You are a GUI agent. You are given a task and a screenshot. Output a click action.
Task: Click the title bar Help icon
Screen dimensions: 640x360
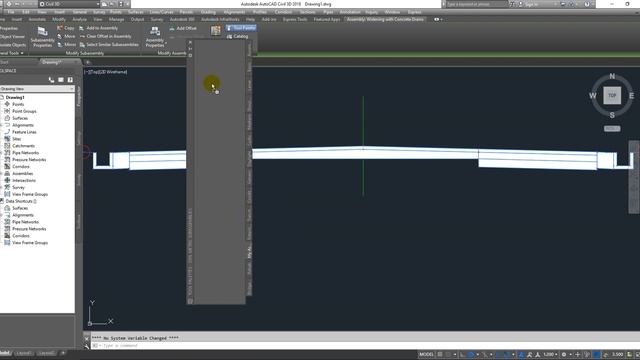click(x=587, y=4)
